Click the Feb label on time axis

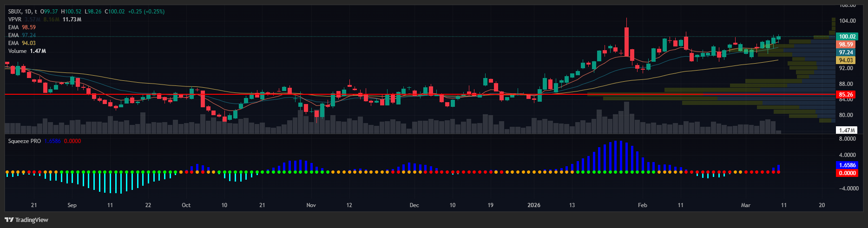(x=643, y=205)
